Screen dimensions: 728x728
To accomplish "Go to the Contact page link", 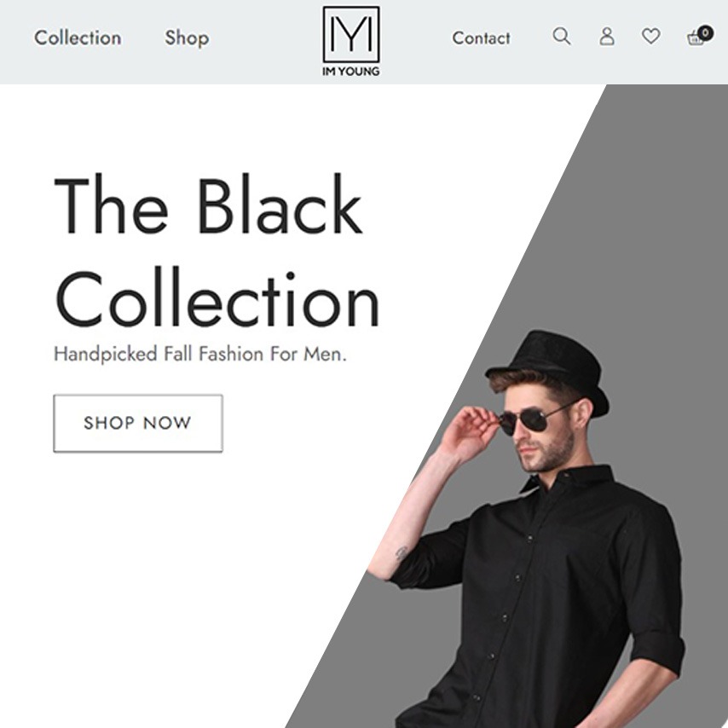I will pyautogui.click(x=481, y=38).
